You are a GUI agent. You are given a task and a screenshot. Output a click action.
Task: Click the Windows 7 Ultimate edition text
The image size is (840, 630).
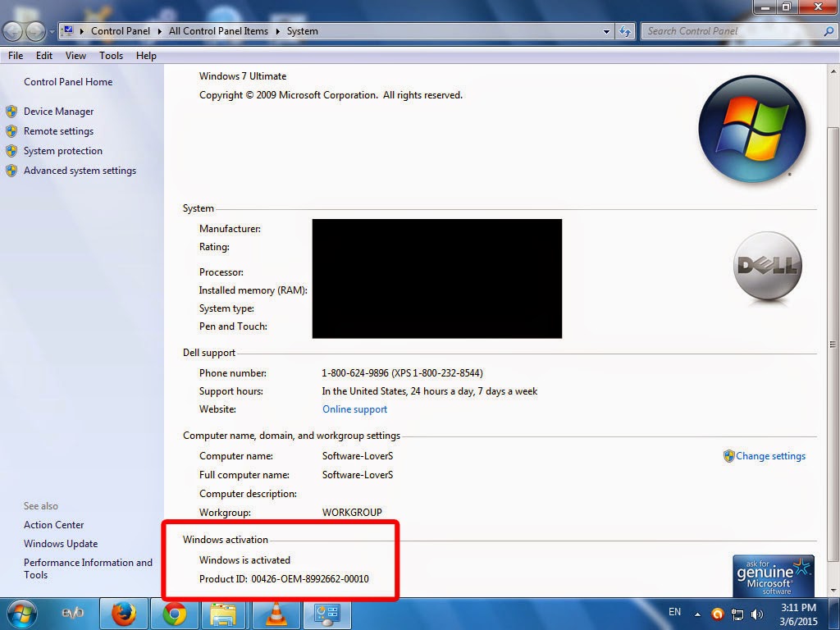tap(243, 76)
